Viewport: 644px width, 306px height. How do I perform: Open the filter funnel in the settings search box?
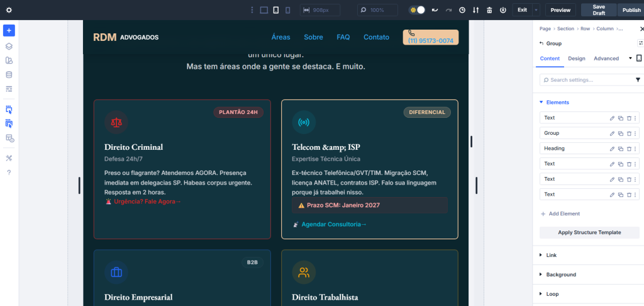[638, 80]
